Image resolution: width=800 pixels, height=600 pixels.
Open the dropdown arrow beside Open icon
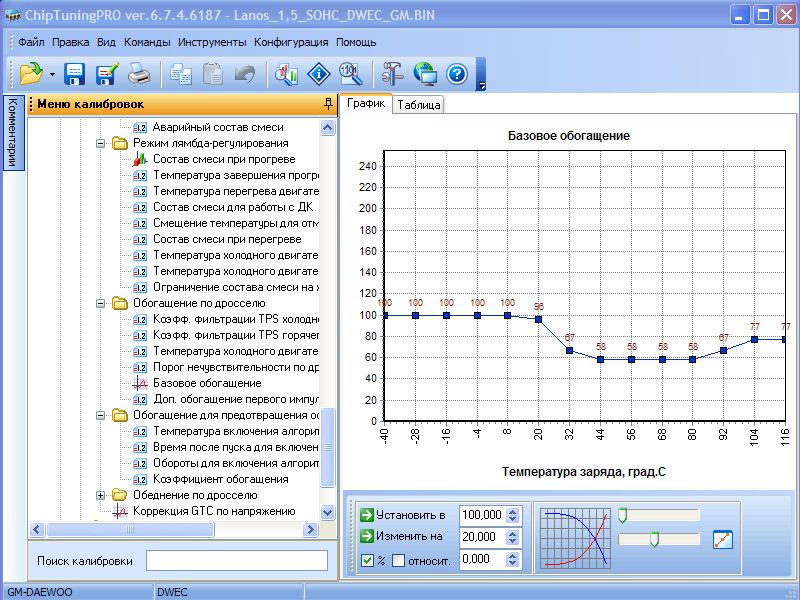pos(51,74)
